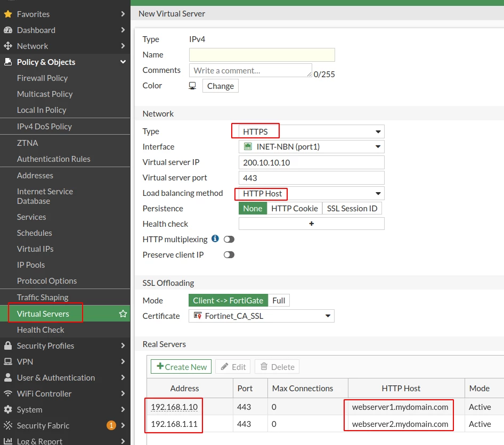Expand the VPN menu chevron
The height and width of the screenshot is (445, 504).
pyautogui.click(x=123, y=361)
